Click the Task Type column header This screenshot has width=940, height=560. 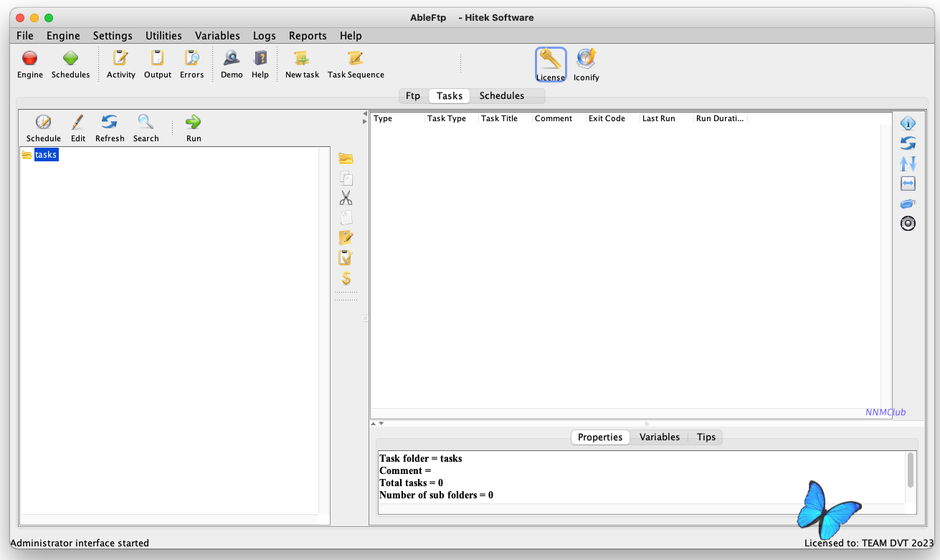click(x=451, y=118)
